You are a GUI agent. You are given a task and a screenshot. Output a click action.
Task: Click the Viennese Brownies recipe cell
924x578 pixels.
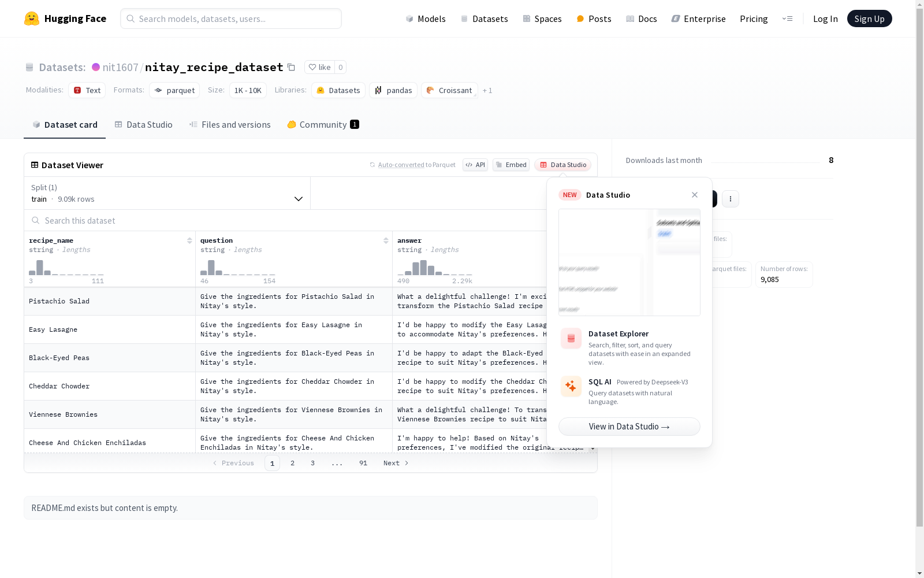(110, 414)
